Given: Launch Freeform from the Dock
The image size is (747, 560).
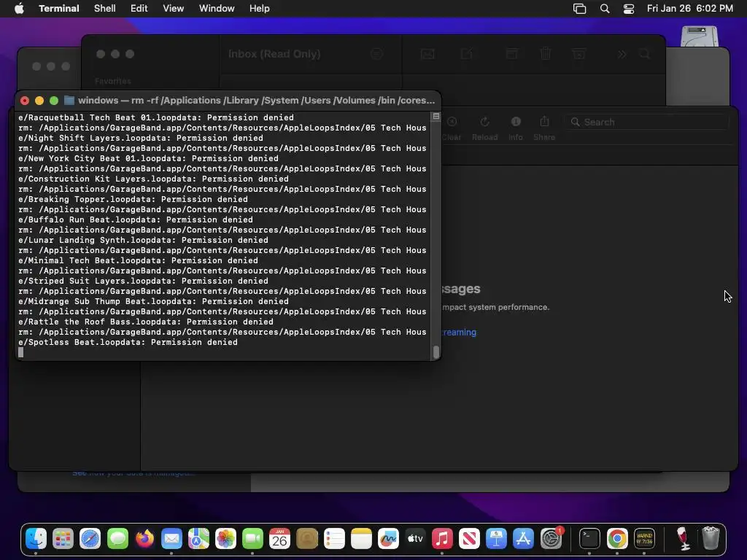Looking at the screenshot, I should tap(388, 539).
